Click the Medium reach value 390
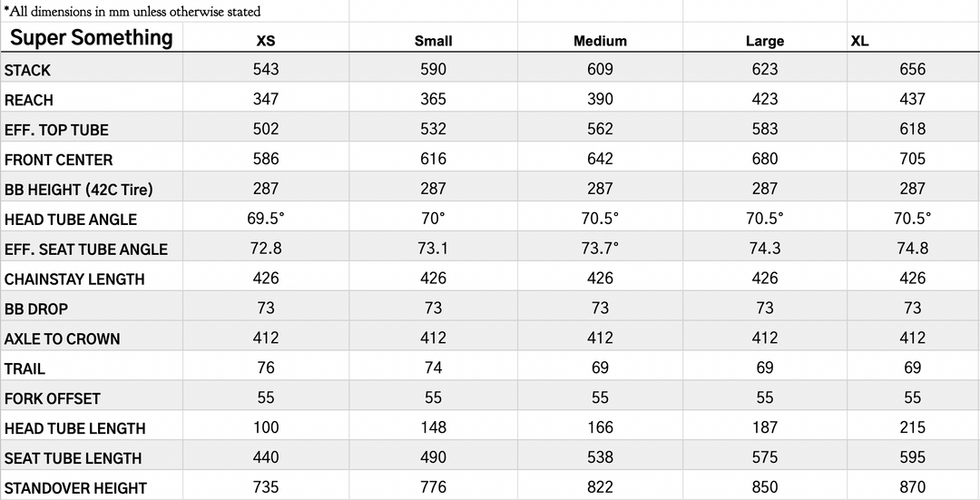This screenshot has width=980, height=500. pyautogui.click(x=600, y=99)
